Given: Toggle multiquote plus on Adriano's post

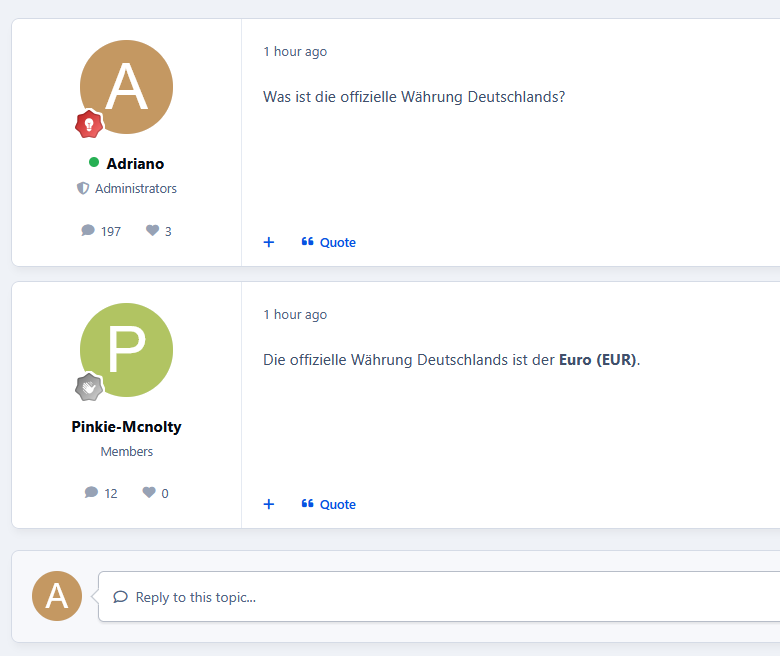Looking at the screenshot, I should 268,242.
